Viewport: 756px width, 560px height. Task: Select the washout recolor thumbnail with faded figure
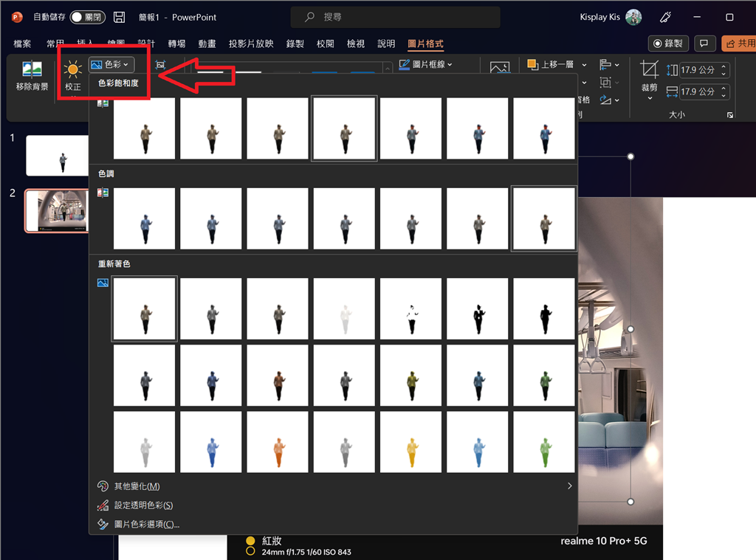coord(344,308)
